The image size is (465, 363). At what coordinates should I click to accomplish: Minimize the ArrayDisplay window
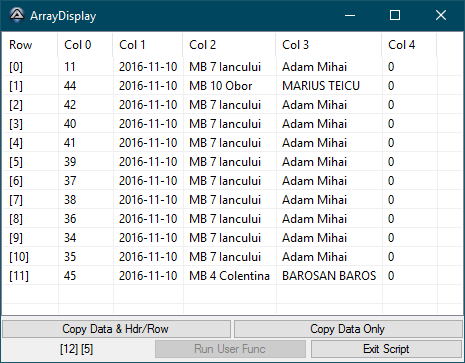[350, 15]
